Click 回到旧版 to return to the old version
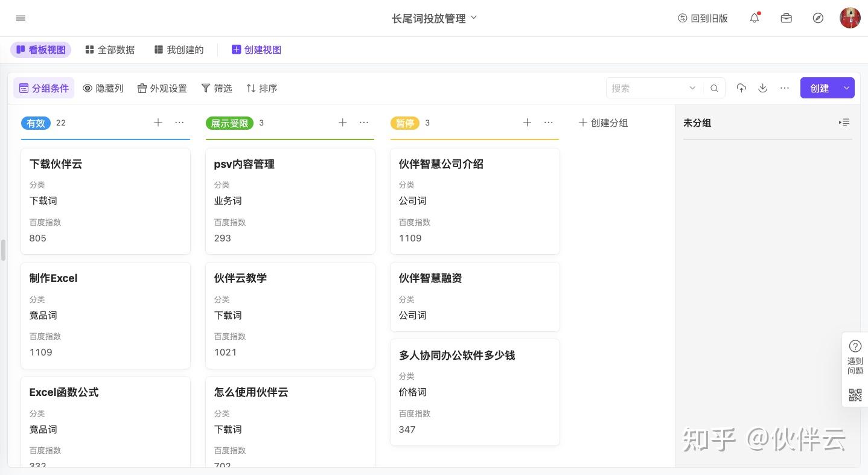Image resolution: width=868 pixels, height=475 pixels. (703, 18)
